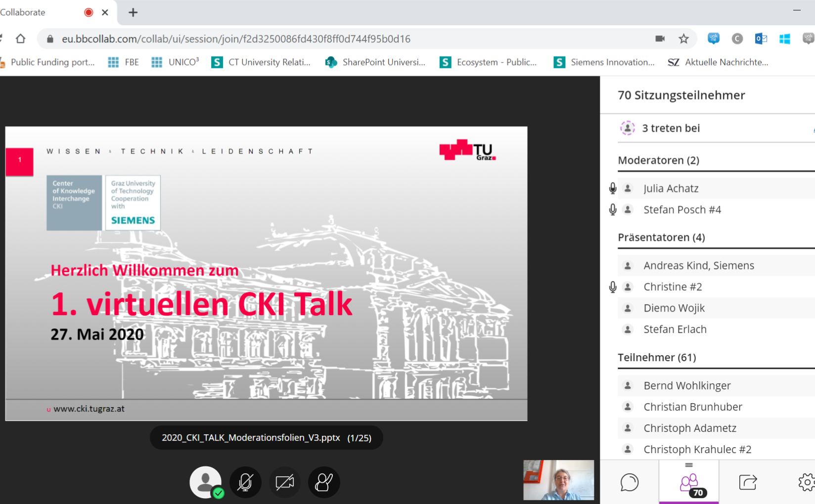The height and width of the screenshot is (504, 815).
Task: Click Christine #2's microphone icon
Action: 613,287
